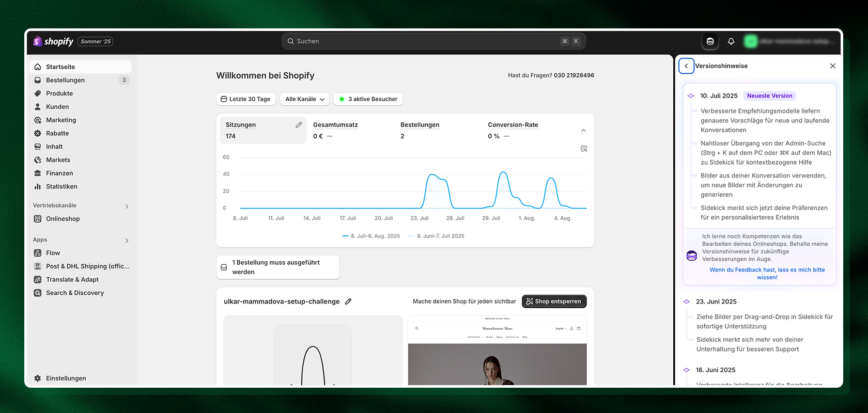Click the Kunden person icon
This screenshot has width=868, height=413.
[x=38, y=107]
